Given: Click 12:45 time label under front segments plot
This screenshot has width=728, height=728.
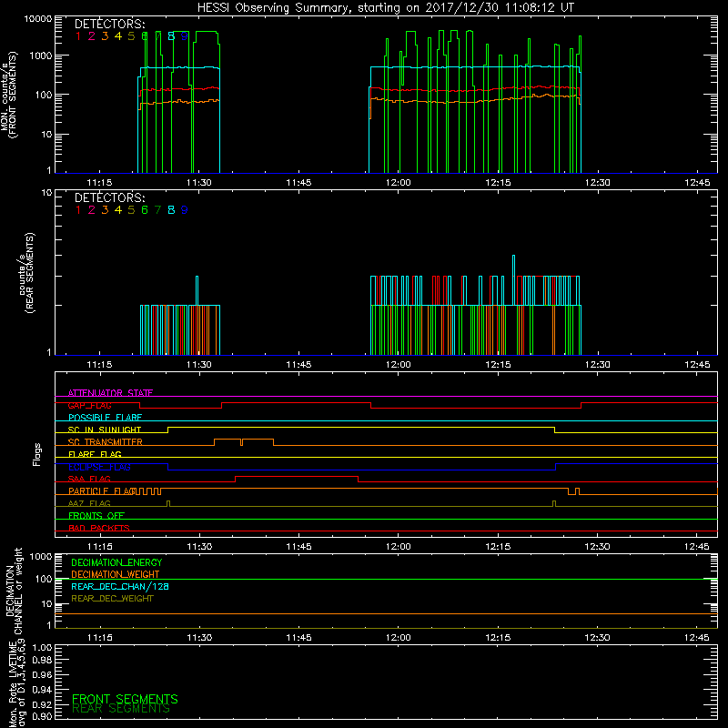Looking at the screenshot, I should [x=697, y=183].
